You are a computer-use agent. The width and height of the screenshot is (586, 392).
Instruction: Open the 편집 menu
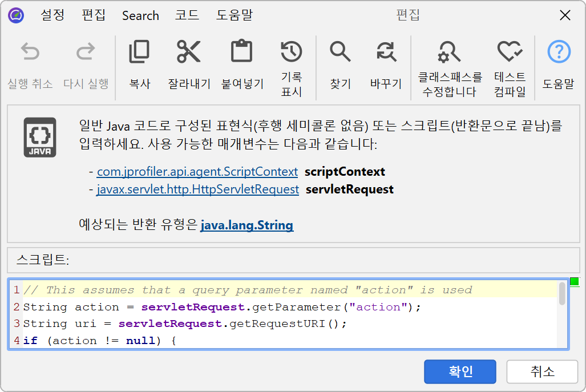tap(94, 15)
